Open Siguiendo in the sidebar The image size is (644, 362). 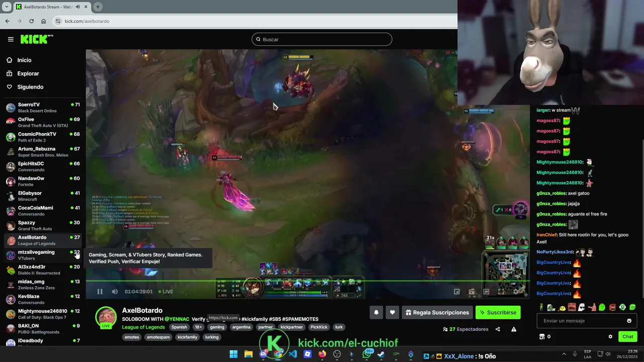30,87
